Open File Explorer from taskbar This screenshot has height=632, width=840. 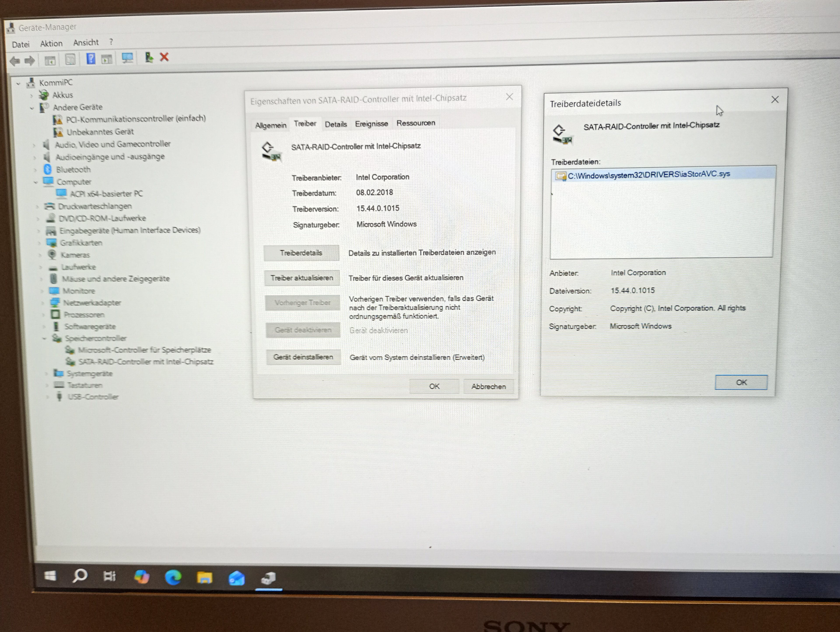pos(204,578)
